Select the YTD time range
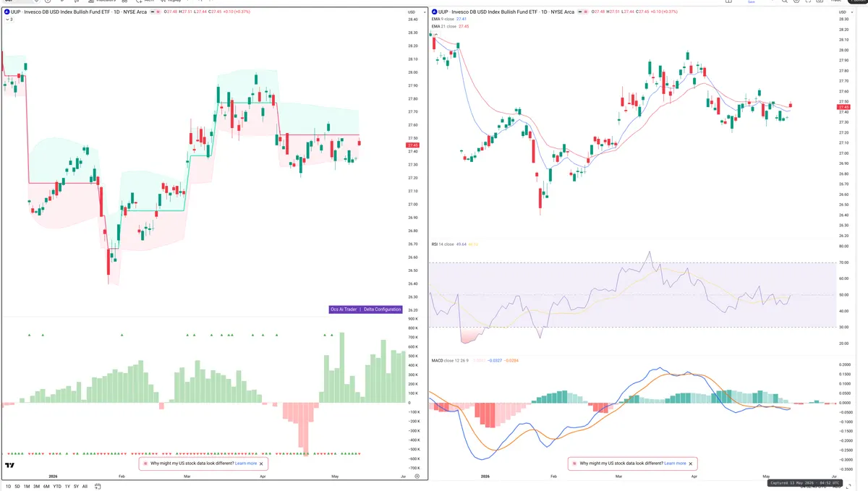Viewport: 868px width, 491px height. click(57, 487)
